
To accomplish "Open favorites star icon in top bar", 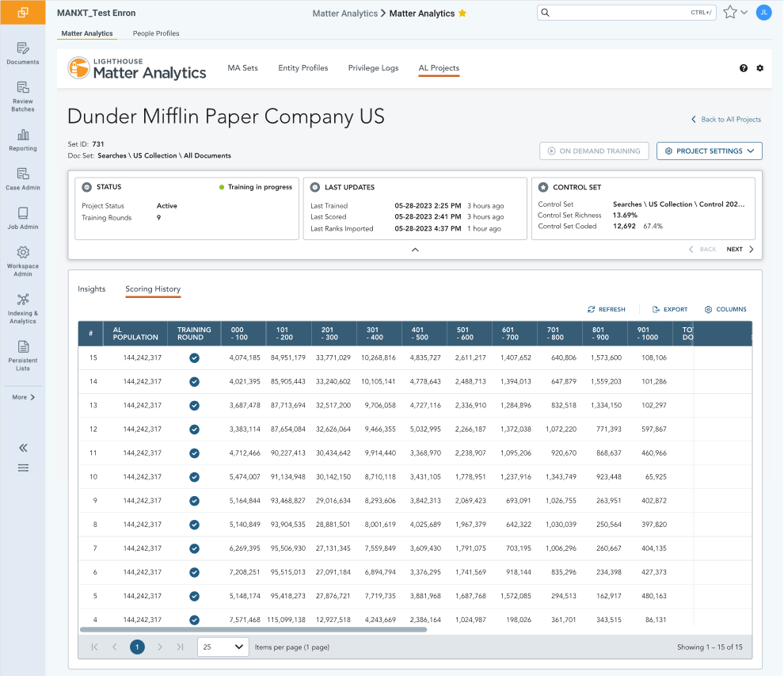I will [730, 12].
